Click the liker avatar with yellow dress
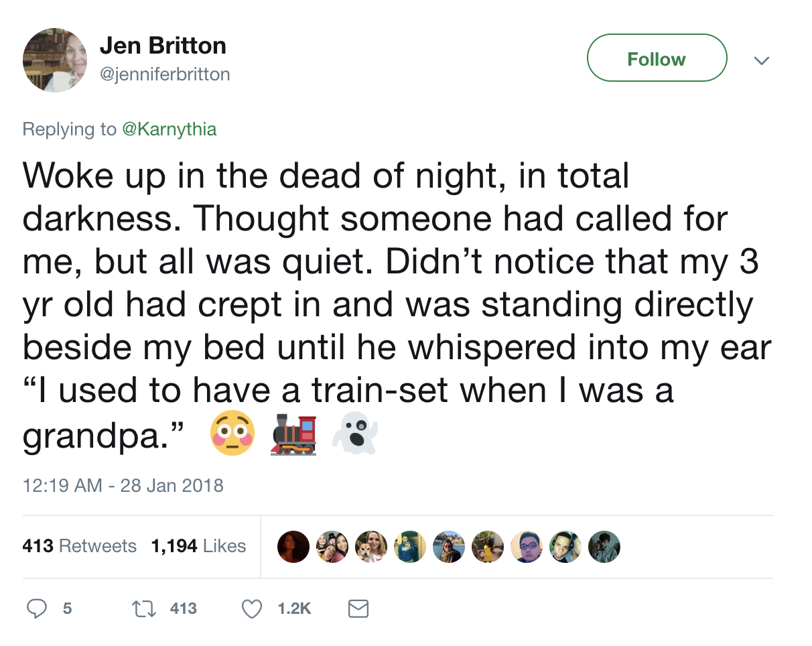 tap(488, 547)
